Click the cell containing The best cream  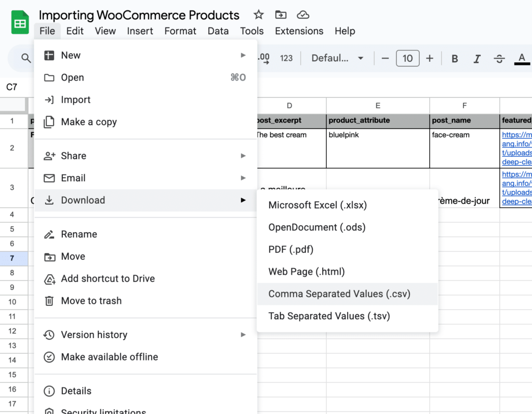pyautogui.click(x=291, y=148)
